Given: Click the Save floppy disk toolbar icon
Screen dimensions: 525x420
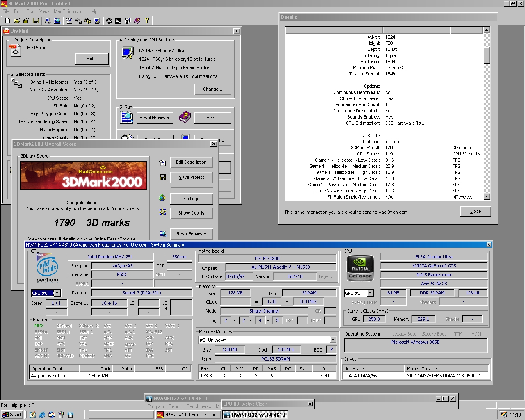Looking at the screenshot, I should (36, 21).
